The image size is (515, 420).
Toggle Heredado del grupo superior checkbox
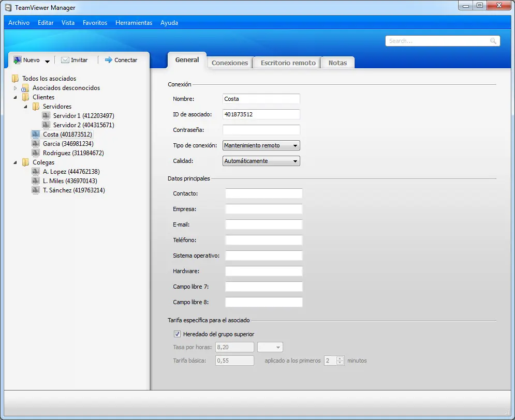coord(177,334)
